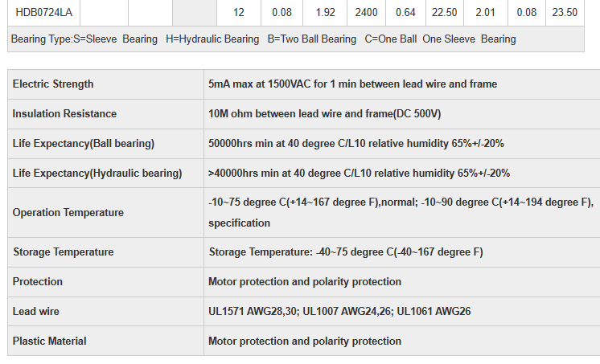Click the 1.92 value cell
The height and width of the screenshot is (364, 600).
325,13
